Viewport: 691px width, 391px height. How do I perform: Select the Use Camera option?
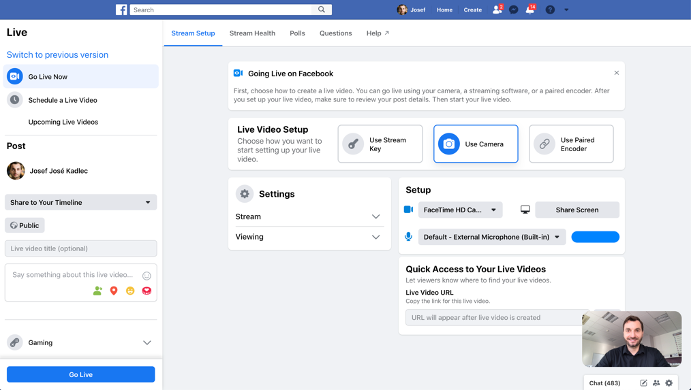click(476, 144)
